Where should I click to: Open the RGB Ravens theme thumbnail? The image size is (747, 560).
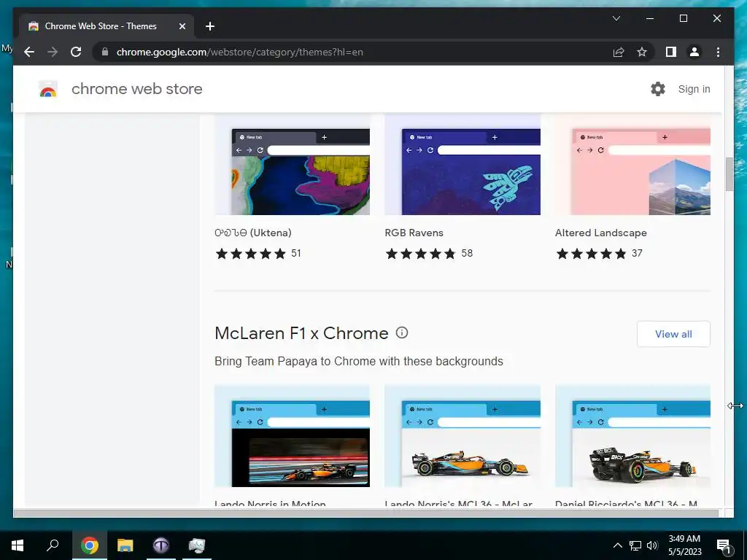pyautogui.click(x=462, y=165)
